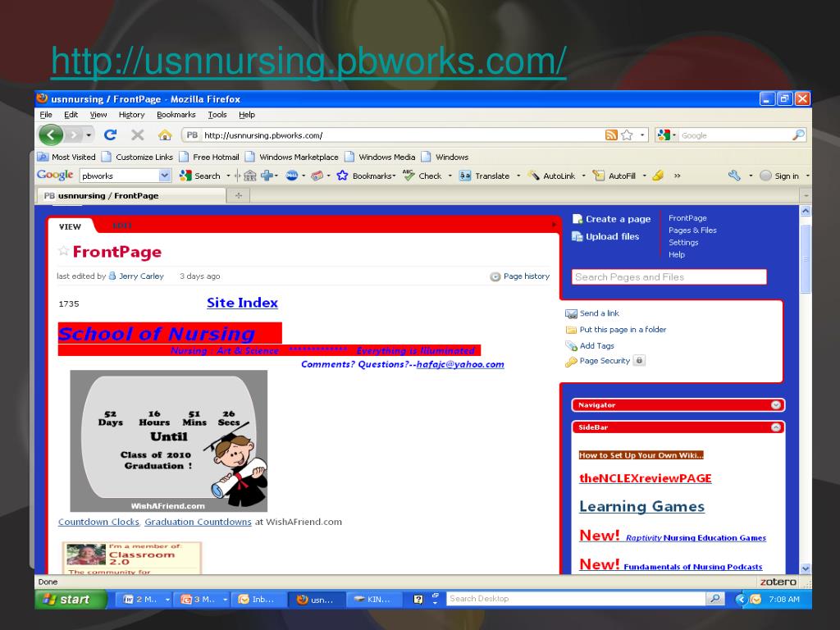Open the Google toolbar wrench settings
The height and width of the screenshot is (630, 840).
(734, 176)
